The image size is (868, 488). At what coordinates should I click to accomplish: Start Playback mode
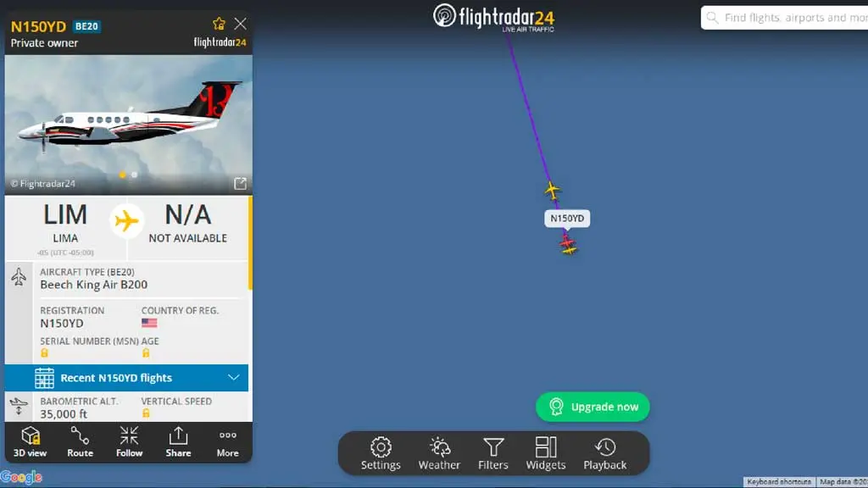click(x=604, y=454)
